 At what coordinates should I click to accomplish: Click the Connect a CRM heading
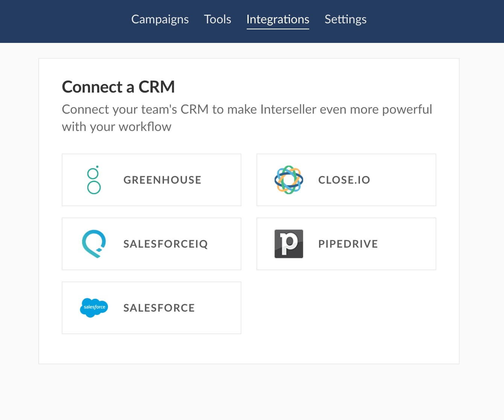tap(118, 87)
